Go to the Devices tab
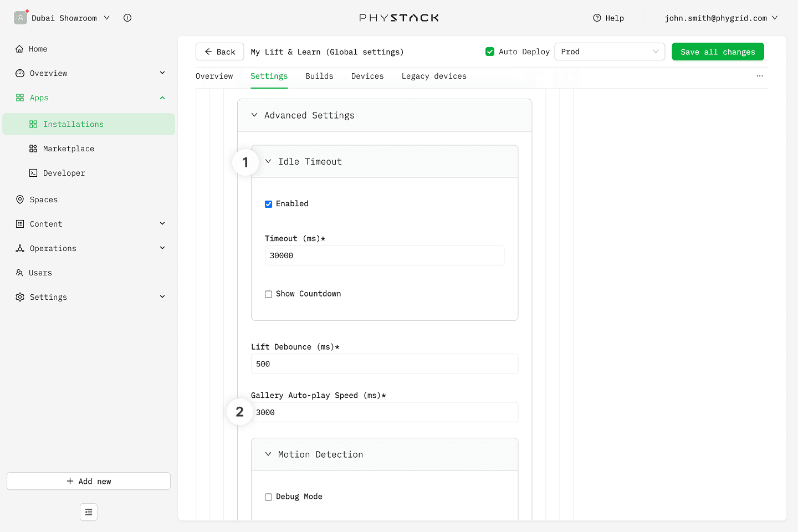 tap(367, 76)
